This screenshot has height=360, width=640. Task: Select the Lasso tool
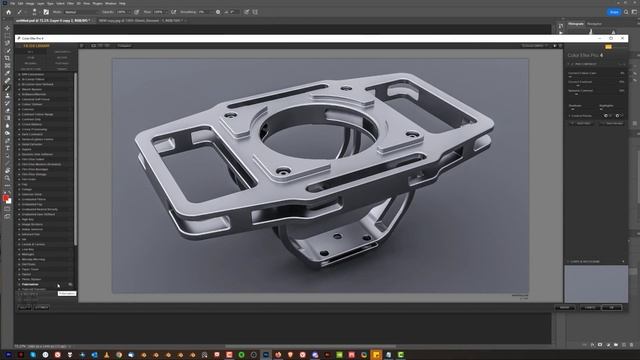pos(7,43)
